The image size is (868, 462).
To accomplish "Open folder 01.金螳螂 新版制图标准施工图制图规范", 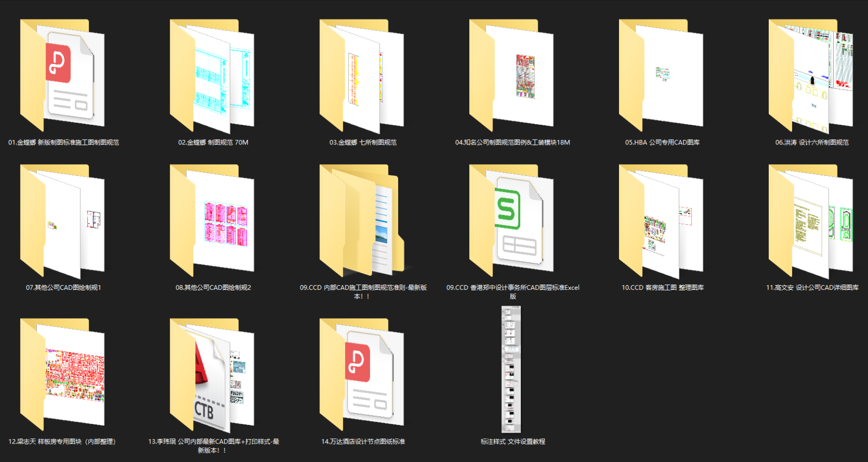I will pos(62,75).
